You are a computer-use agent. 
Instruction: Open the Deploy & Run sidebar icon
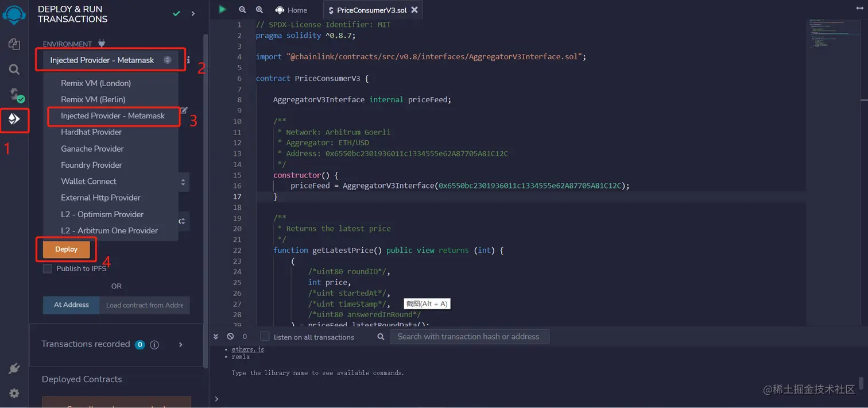pos(14,119)
